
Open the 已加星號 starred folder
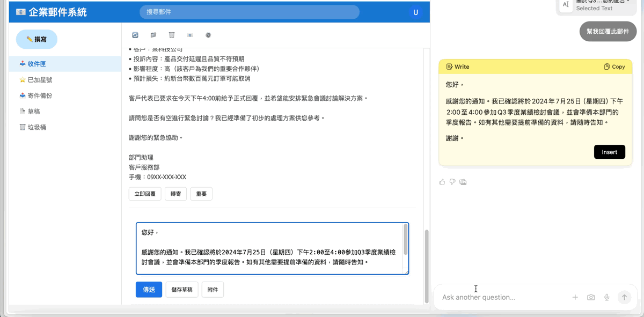tap(40, 80)
